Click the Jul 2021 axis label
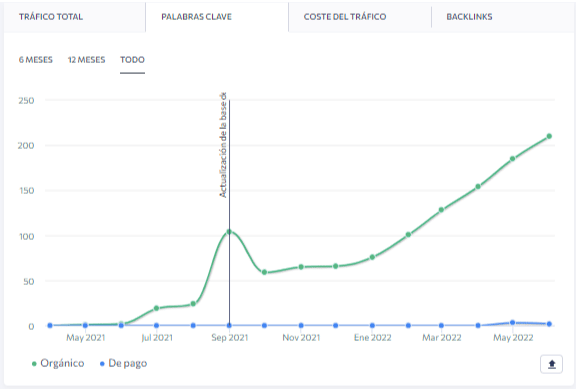This screenshot has height=389, width=576. pos(157,338)
